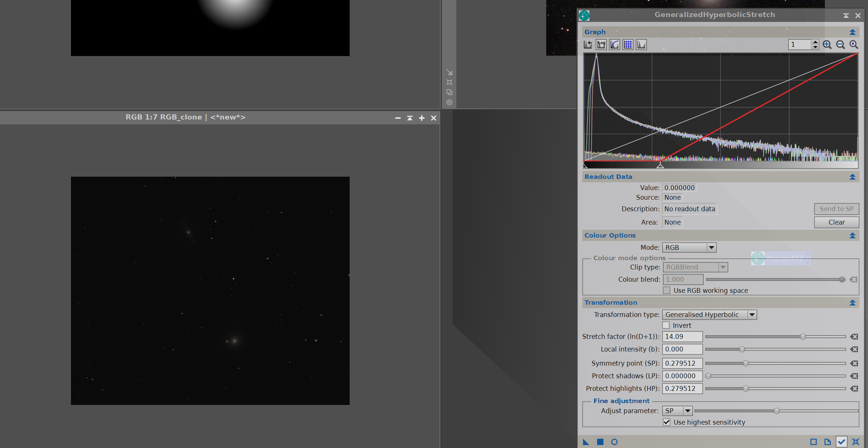Collapse the Colour Options section

coord(852,235)
